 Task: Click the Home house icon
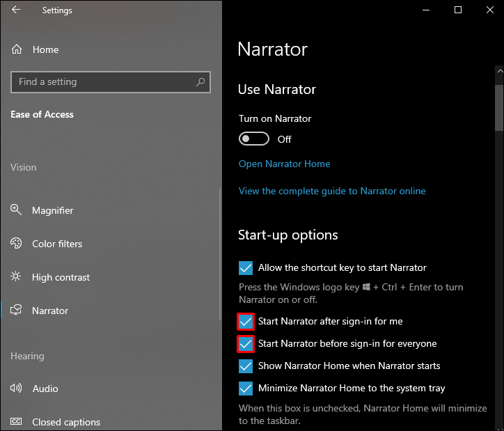tap(17, 49)
